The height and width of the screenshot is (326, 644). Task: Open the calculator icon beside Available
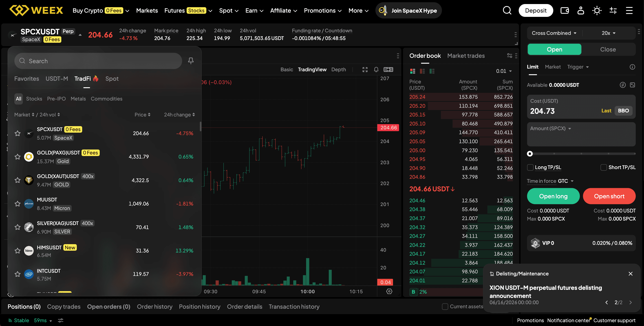click(x=632, y=85)
